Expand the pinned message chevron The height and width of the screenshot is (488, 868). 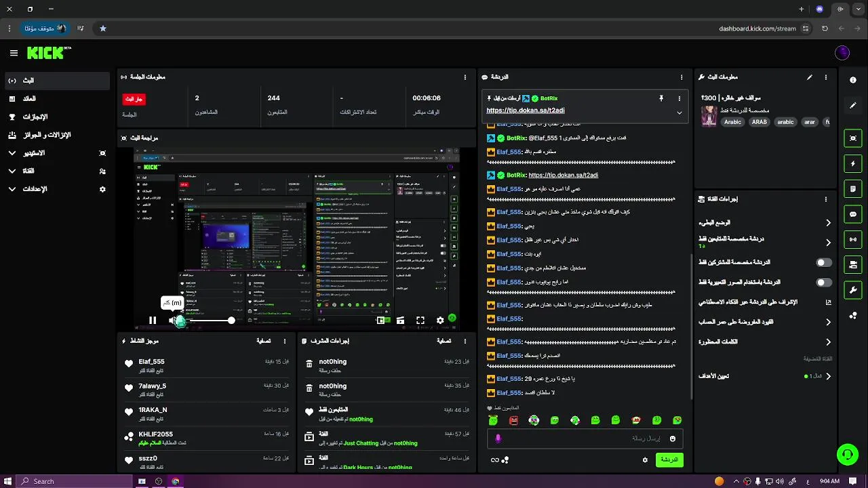click(679, 113)
